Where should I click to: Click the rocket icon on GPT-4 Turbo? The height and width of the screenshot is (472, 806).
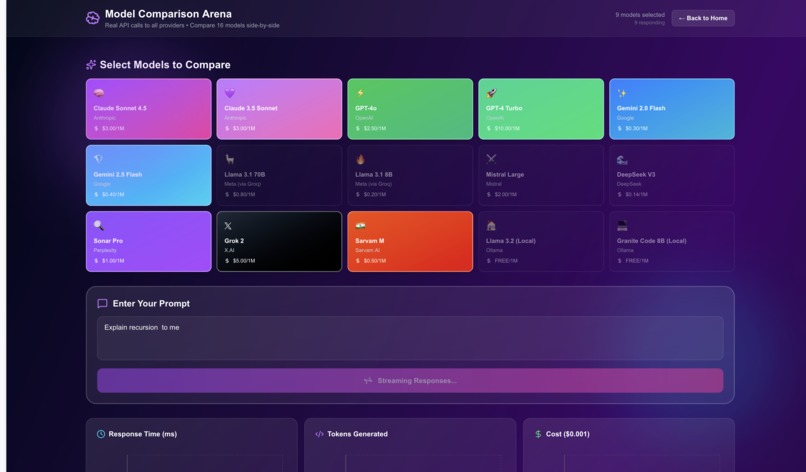[491, 93]
